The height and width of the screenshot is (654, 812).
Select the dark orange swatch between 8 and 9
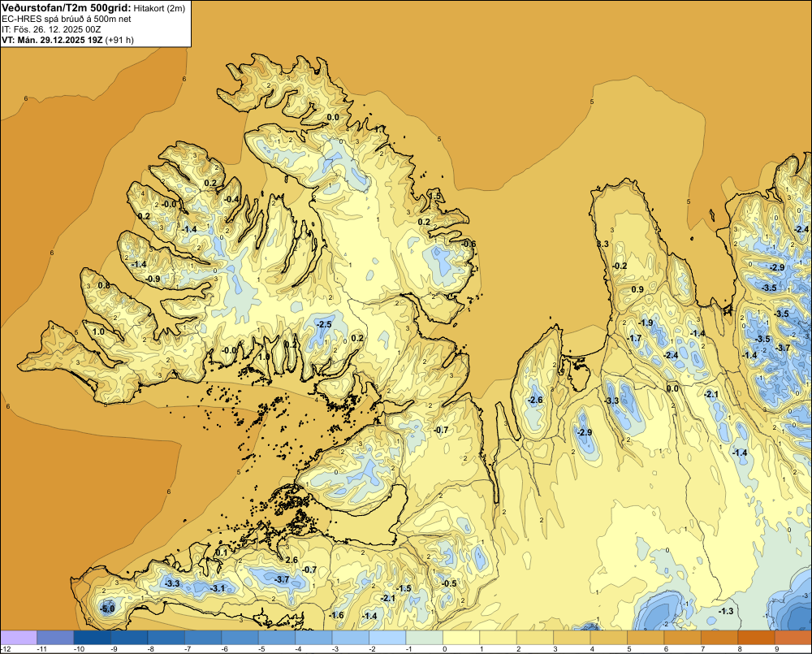point(757,637)
